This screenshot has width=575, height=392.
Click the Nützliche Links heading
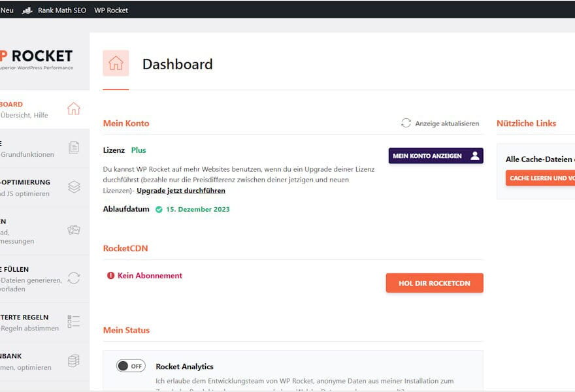click(x=526, y=123)
